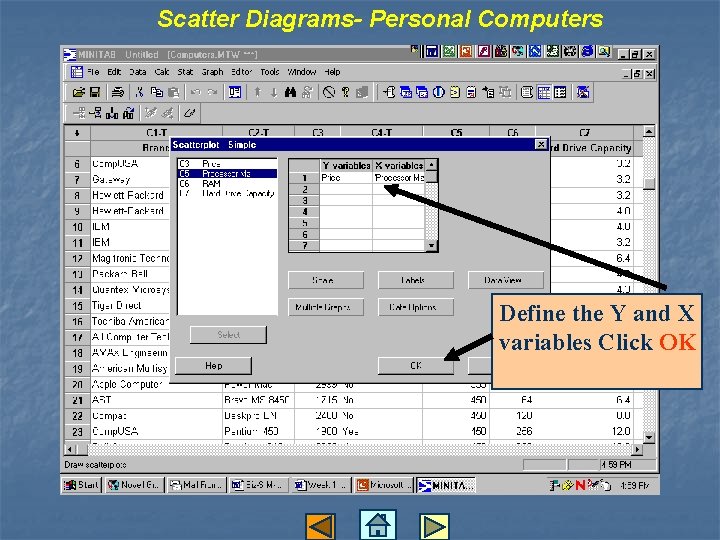Switch to the MINITAB taskbar button
This screenshot has height=540, width=720.
(x=445, y=485)
